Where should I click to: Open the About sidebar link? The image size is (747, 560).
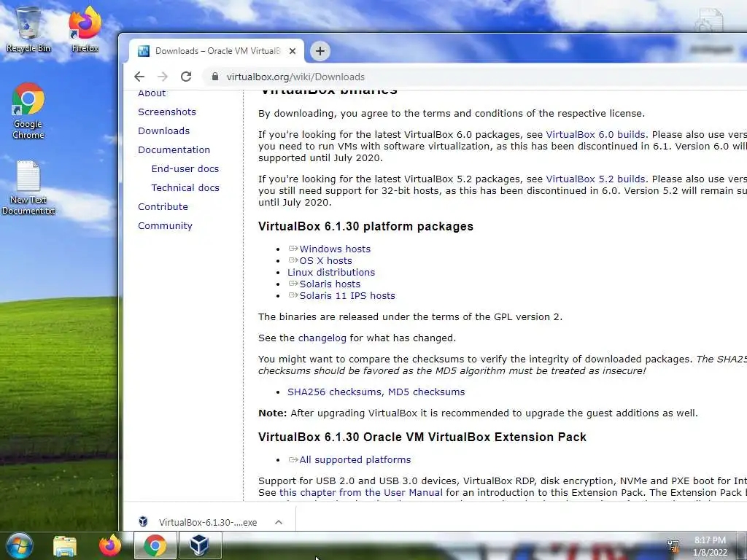(152, 93)
